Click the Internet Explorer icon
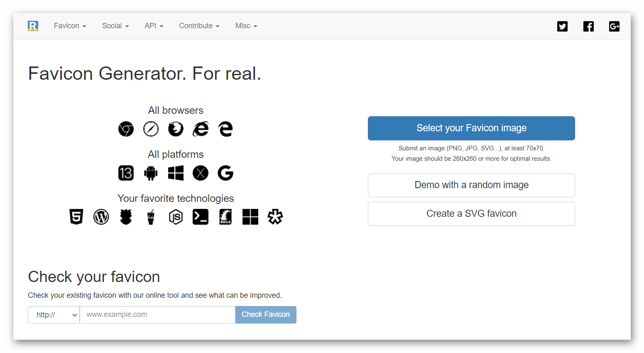This screenshot has height=353, width=644. click(x=201, y=129)
